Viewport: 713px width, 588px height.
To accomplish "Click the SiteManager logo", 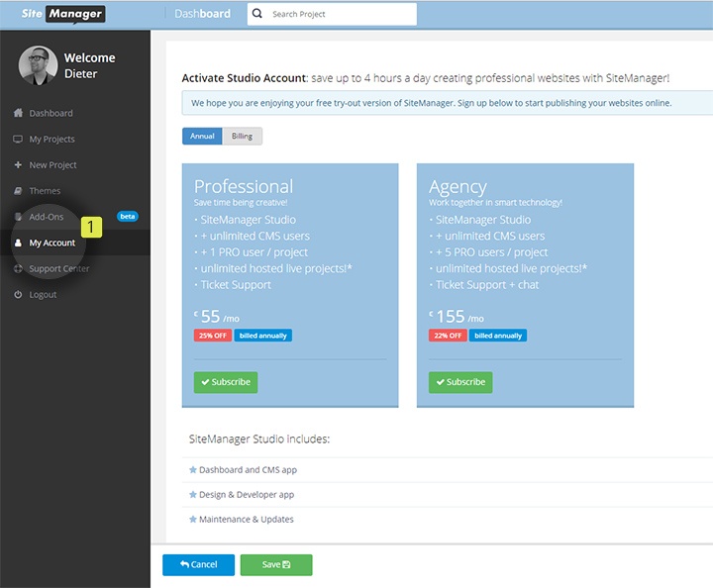I will [63, 14].
